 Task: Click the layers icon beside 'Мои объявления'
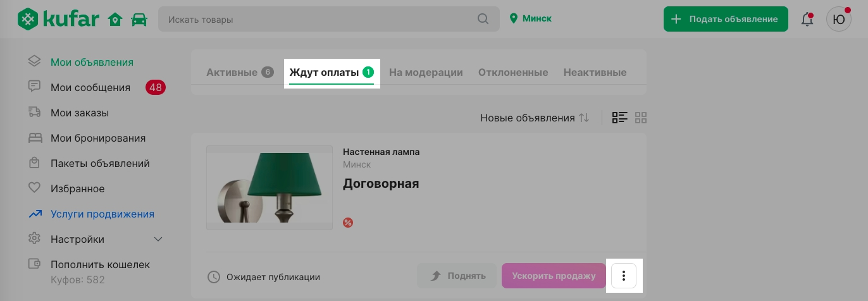pos(34,61)
